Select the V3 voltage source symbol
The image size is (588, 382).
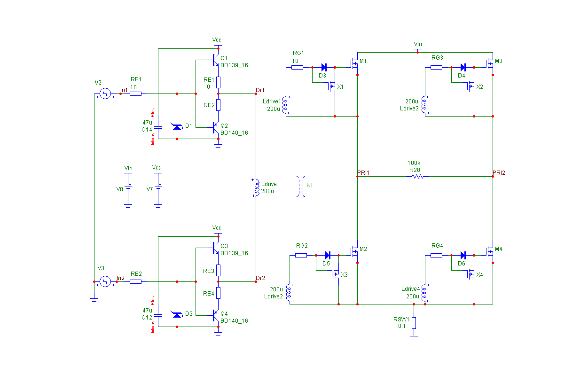[x=104, y=282]
